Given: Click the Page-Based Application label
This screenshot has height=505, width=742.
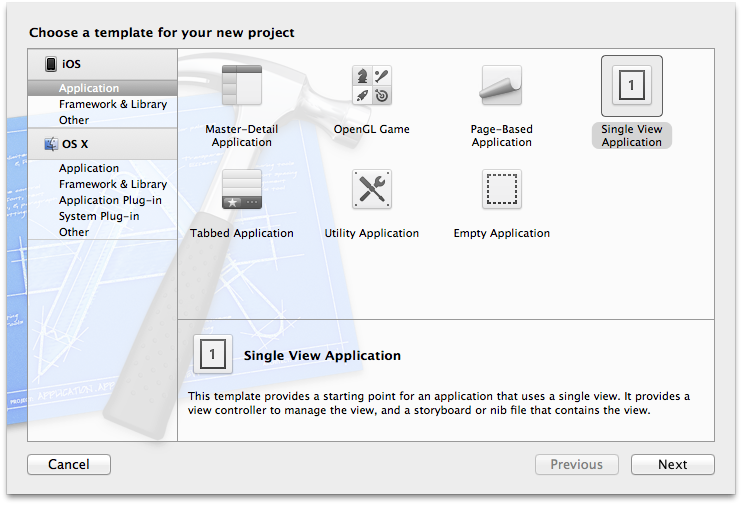Looking at the screenshot, I should [502, 136].
